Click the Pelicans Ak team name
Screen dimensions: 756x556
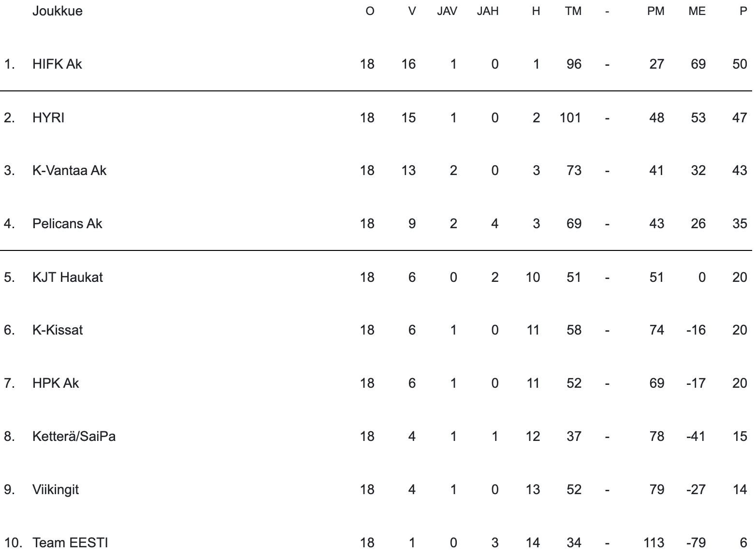click(67, 223)
